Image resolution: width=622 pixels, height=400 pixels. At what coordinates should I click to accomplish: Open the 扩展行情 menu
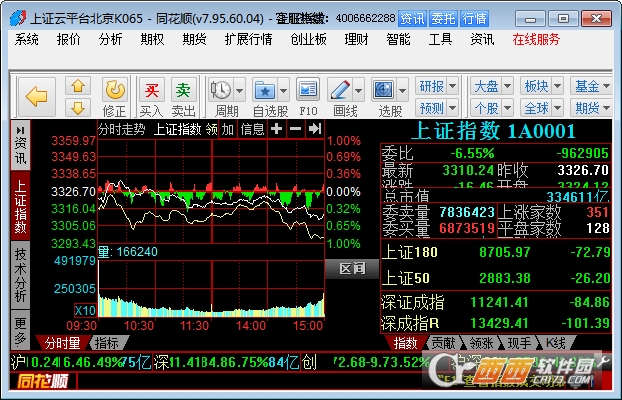pos(248,39)
